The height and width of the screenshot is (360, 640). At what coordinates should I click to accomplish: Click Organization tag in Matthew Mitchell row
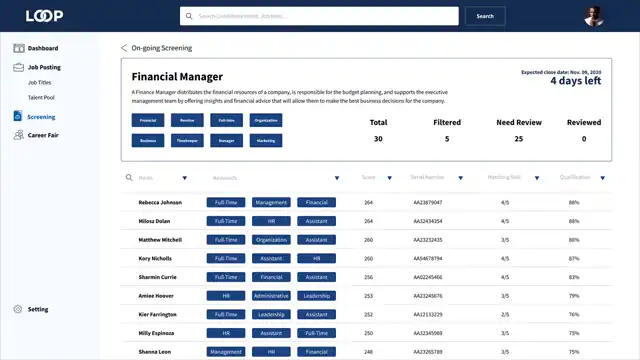click(271, 240)
